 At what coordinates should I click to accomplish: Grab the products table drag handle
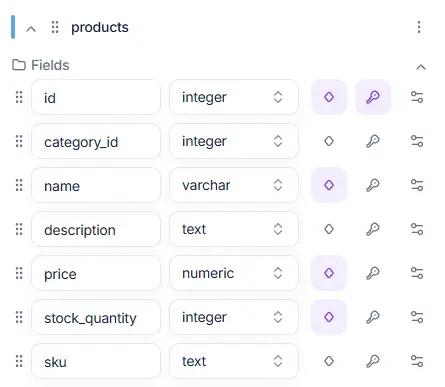[55, 27]
